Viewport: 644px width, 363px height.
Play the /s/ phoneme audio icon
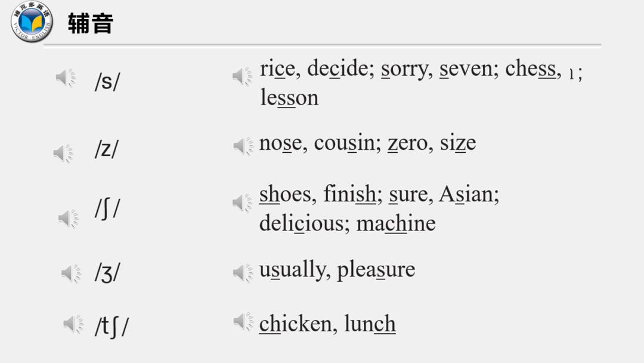tap(66, 77)
